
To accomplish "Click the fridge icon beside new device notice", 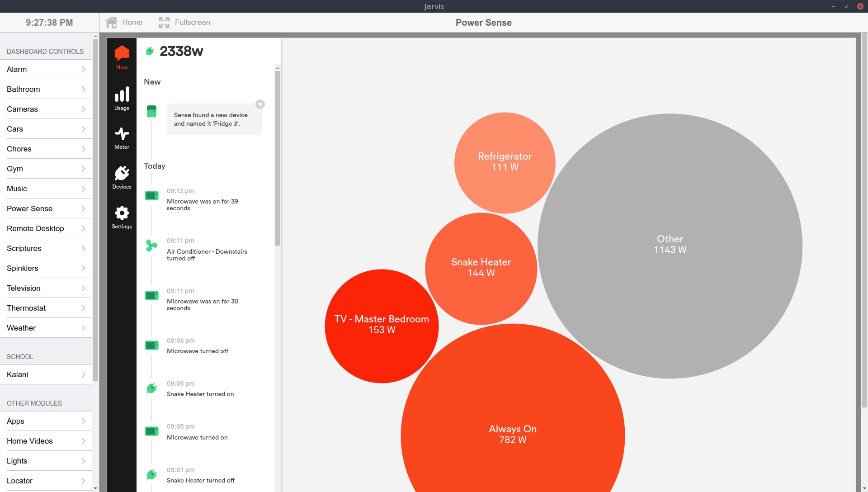I will point(151,111).
